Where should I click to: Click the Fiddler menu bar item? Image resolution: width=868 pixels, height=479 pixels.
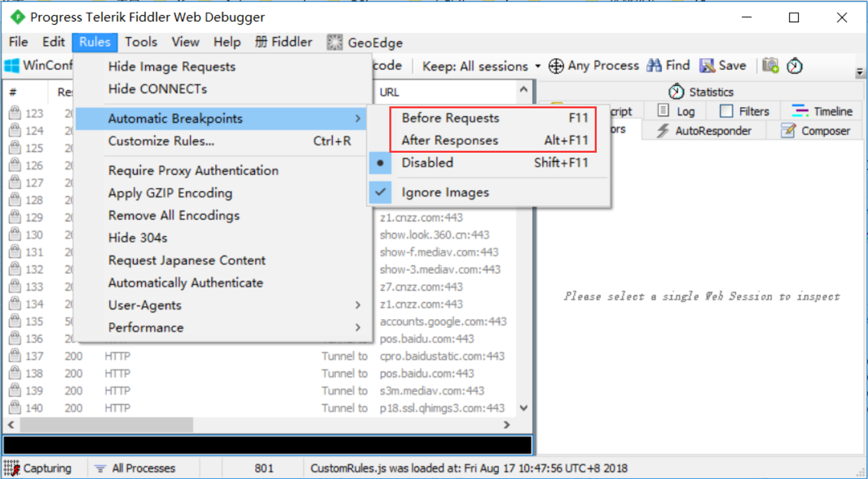284,42
